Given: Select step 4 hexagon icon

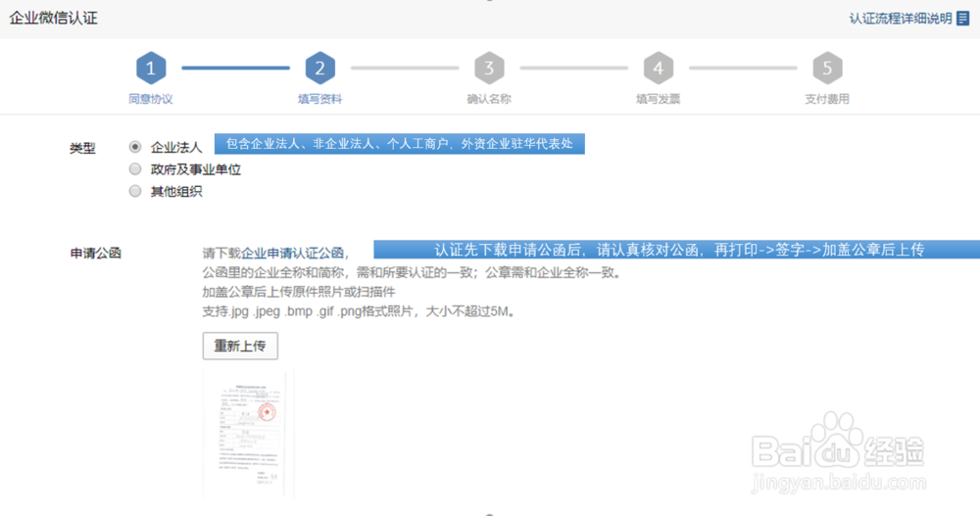Looking at the screenshot, I should point(659,69).
